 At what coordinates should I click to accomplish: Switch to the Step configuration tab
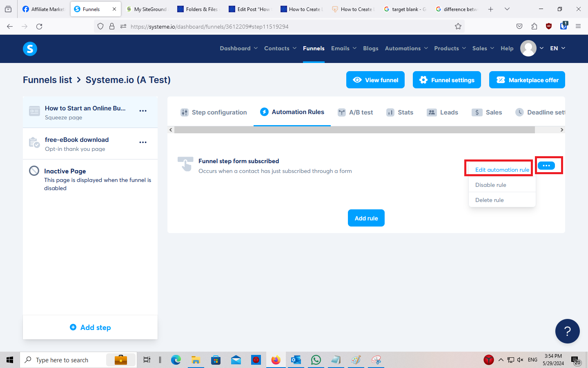[x=214, y=112]
